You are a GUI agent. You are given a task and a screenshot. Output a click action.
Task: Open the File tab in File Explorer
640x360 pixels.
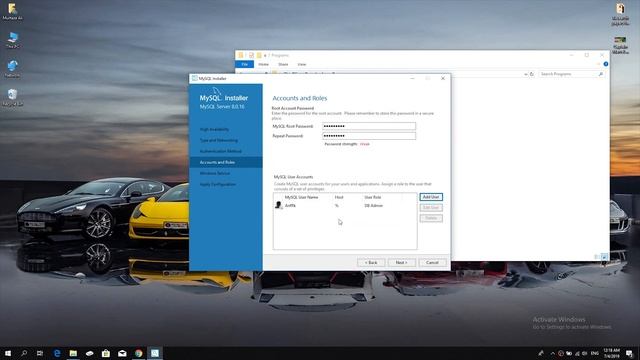click(x=244, y=64)
